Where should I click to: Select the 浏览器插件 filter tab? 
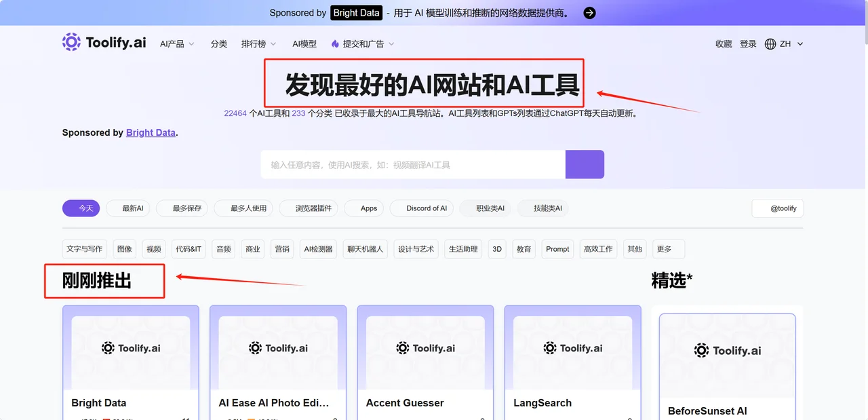[x=309, y=208]
